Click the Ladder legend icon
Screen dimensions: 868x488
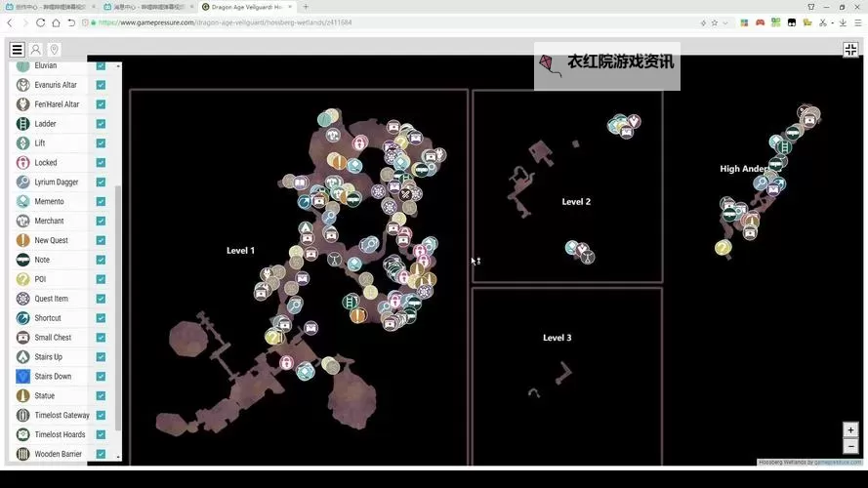(22, 123)
